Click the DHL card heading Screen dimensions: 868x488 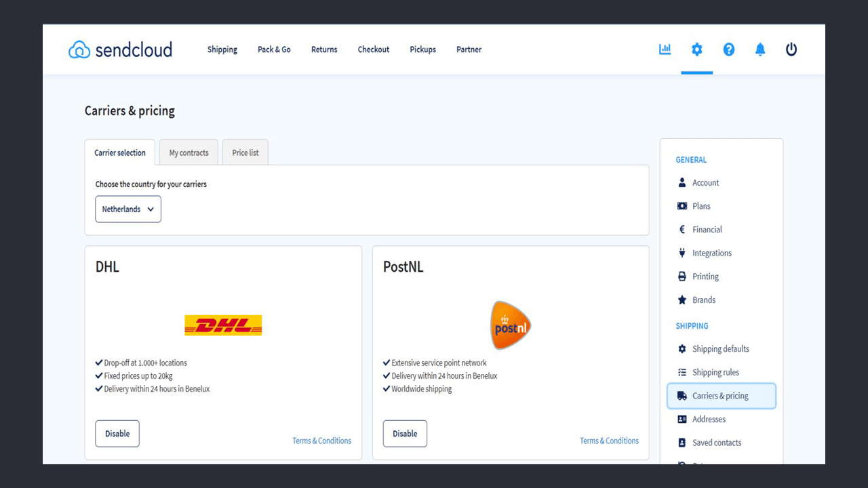coord(107,267)
